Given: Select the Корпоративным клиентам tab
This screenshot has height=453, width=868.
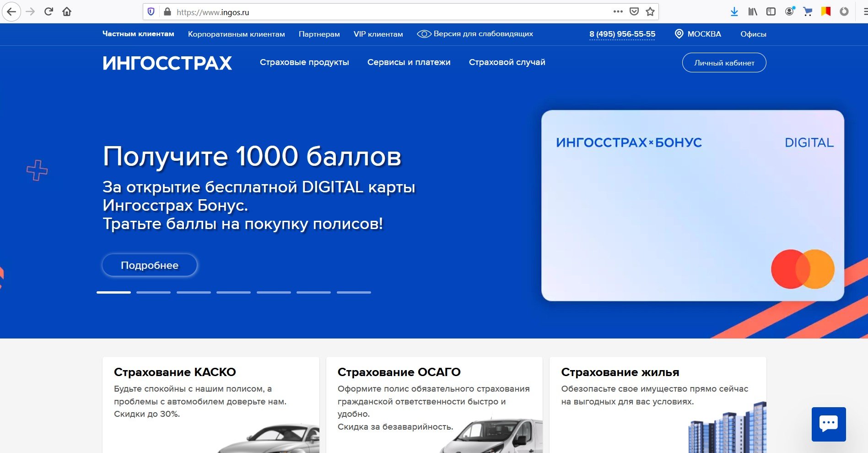Looking at the screenshot, I should click(x=237, y=34).
